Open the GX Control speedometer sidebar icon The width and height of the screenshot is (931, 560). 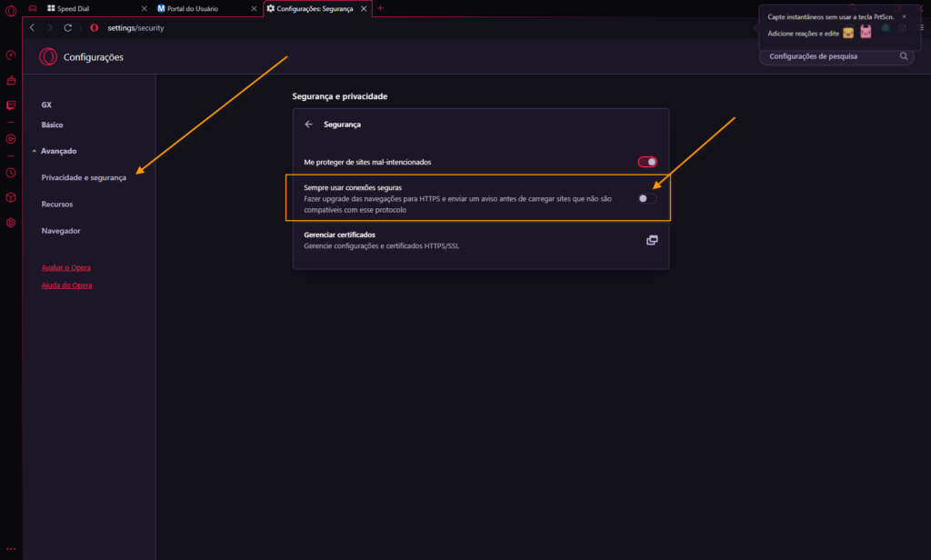(11, 55)
